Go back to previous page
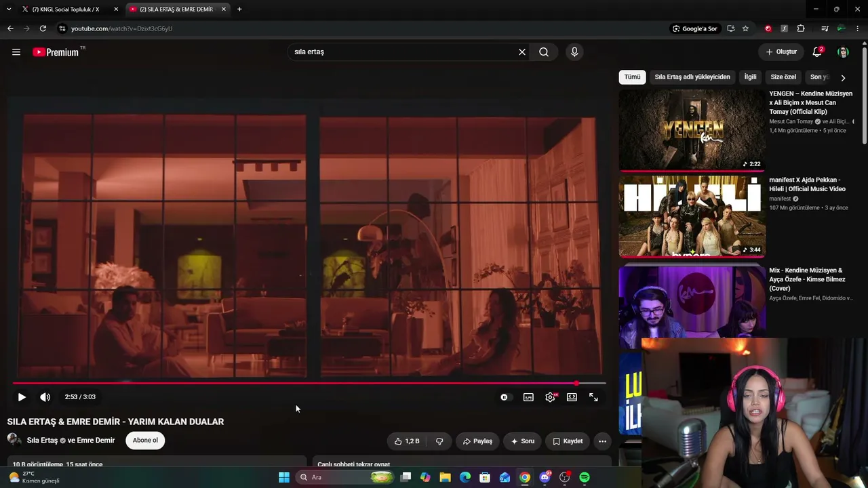Viewport: 868px width, 488px height. tap(10, 28)
